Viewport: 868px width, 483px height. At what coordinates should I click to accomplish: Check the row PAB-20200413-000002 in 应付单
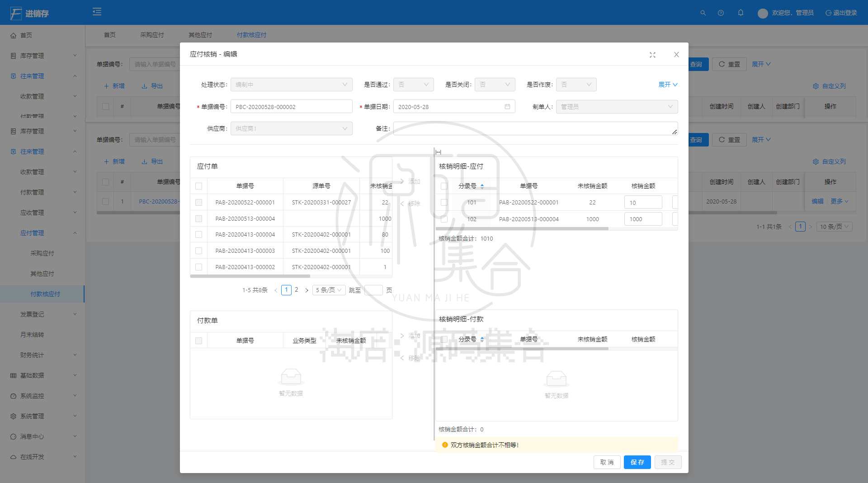(x=198, y=267)
